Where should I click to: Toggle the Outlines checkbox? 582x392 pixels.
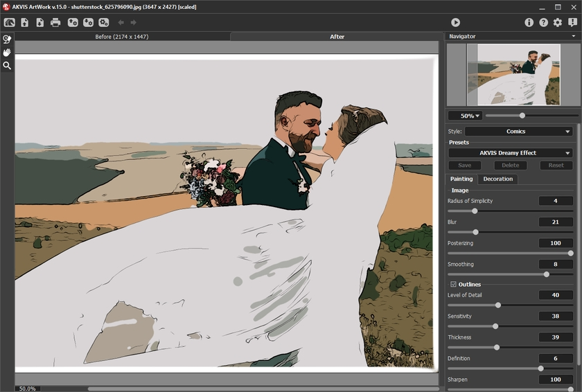coord(453,285)
